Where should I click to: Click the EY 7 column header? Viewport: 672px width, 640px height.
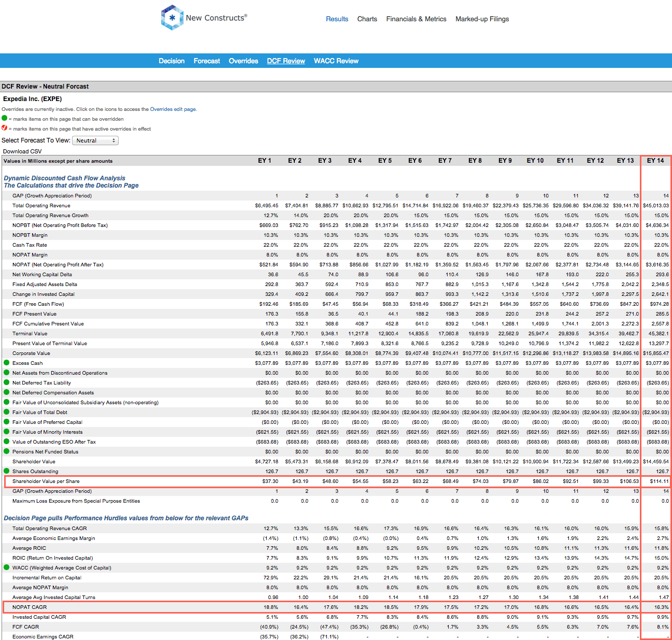445,161
